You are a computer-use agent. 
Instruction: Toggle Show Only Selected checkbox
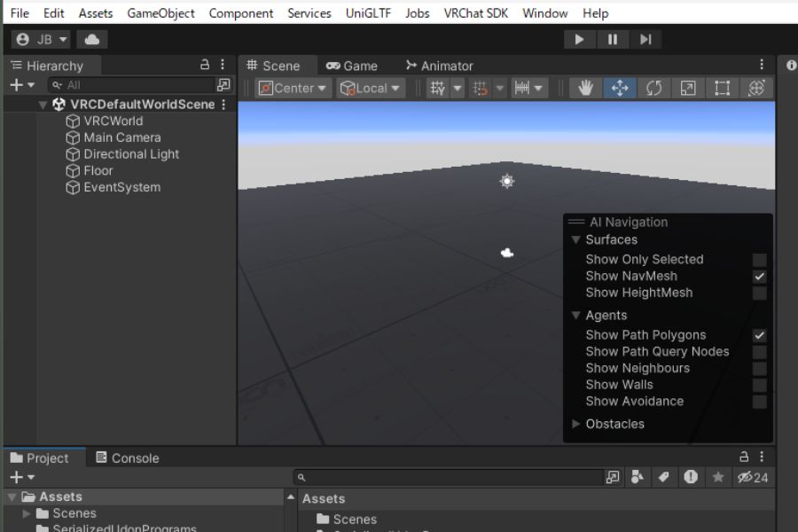point(759,260)
